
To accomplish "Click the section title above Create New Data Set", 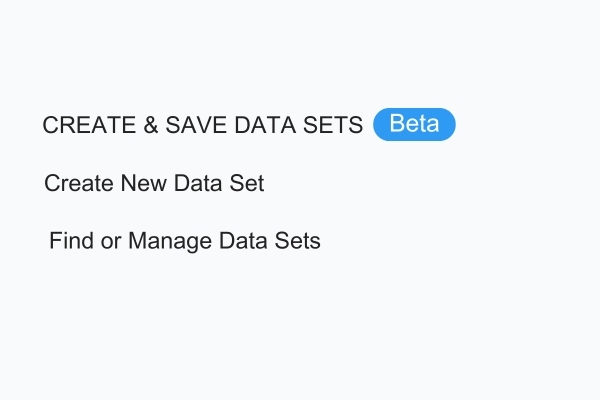I will click(203, 126).
